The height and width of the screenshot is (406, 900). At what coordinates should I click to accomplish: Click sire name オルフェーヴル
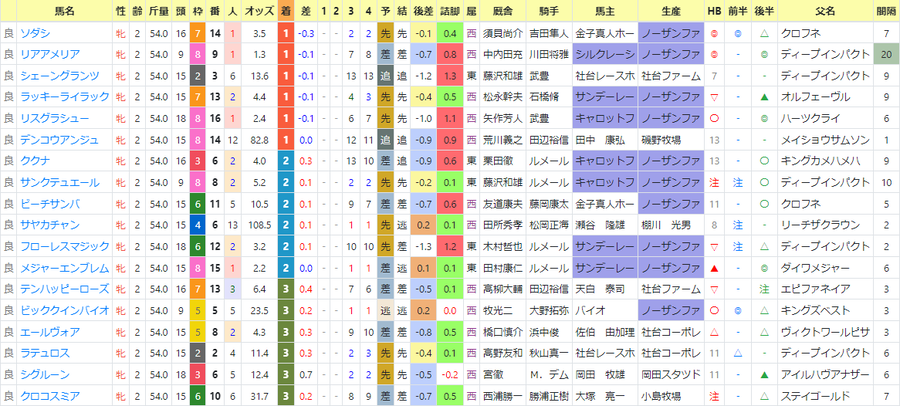tap(815, 98)
